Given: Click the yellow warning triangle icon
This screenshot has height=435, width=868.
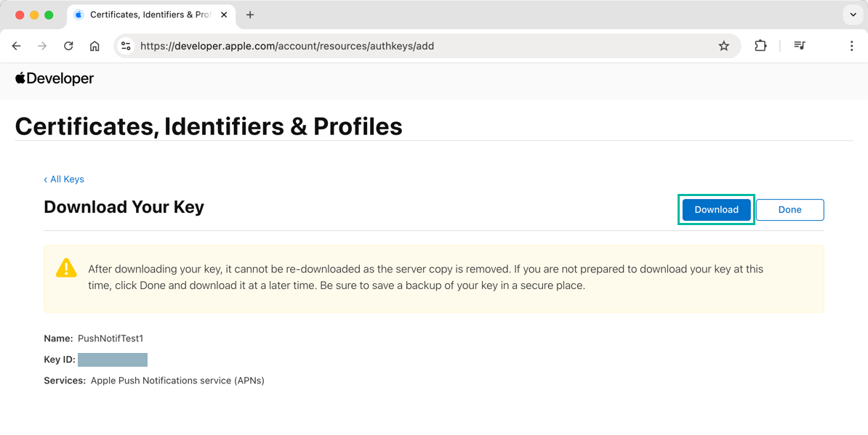Looking at the screenshot, I should click(66, 268).
